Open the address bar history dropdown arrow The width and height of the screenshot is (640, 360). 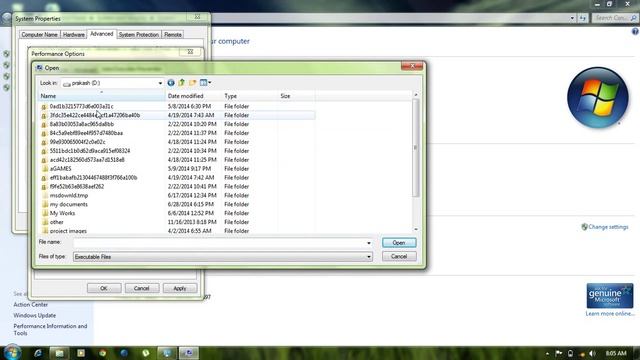572,18
